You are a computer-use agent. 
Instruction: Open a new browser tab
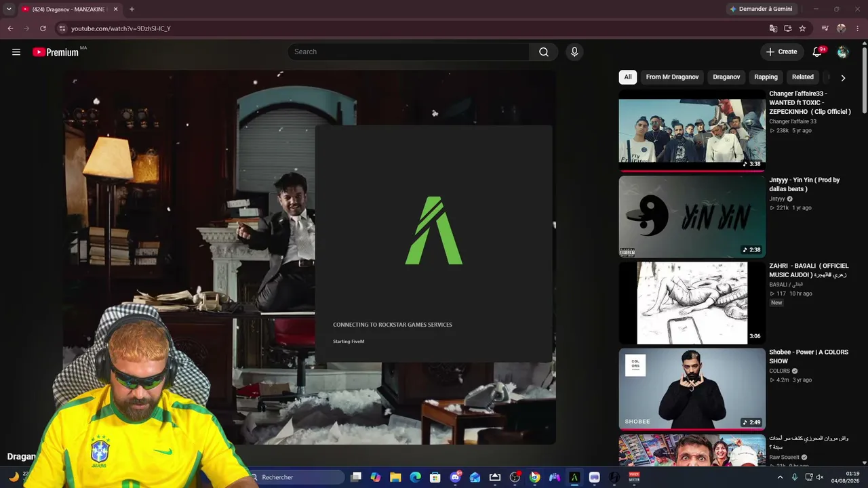132,9
